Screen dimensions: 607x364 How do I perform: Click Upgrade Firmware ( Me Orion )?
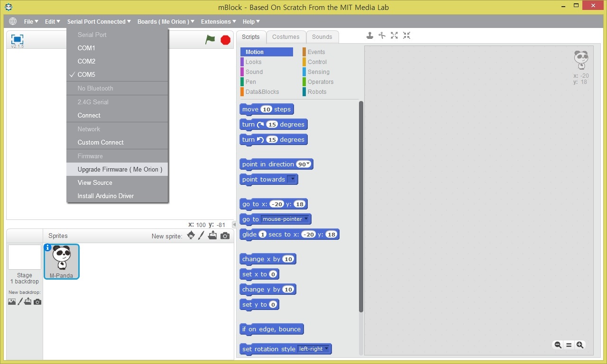pos(118,169)
